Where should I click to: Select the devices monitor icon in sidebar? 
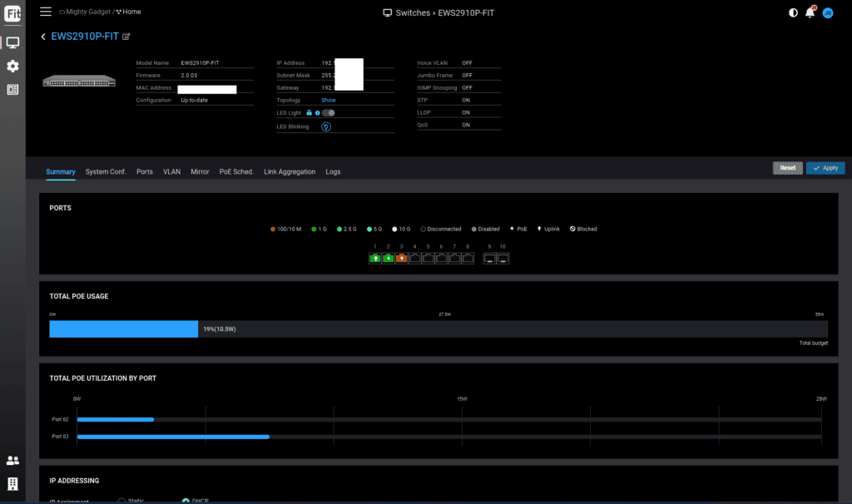pos(12,42)
